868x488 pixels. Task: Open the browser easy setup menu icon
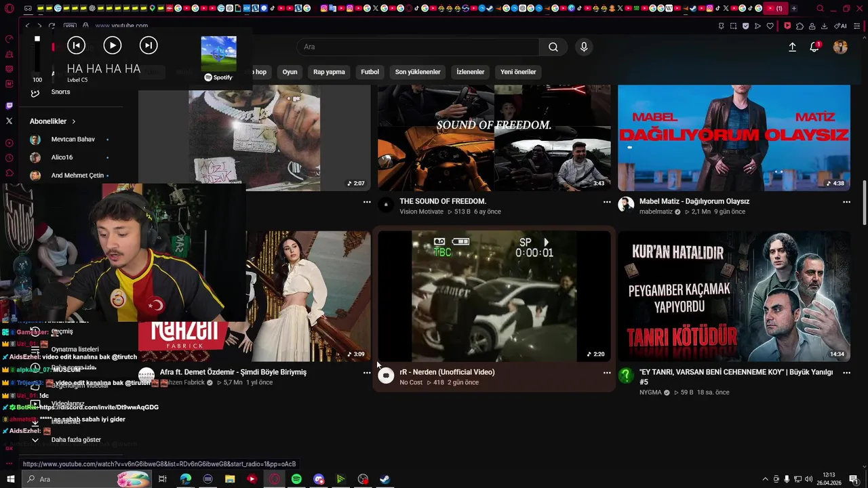pos(857,26)
